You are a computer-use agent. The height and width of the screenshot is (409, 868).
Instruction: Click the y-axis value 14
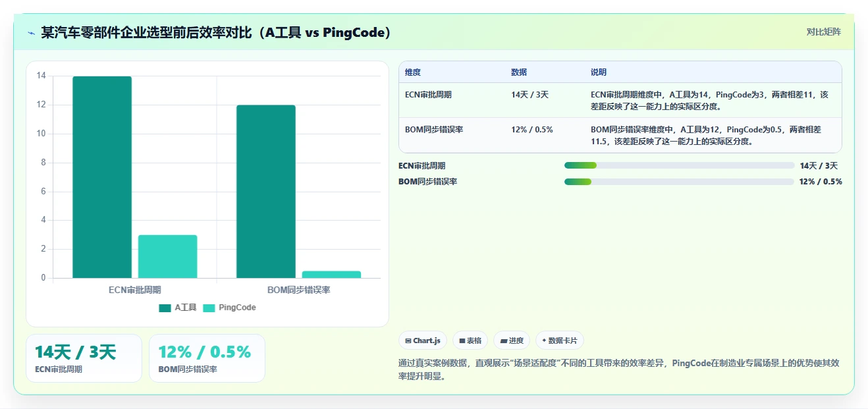pos(41,76)
